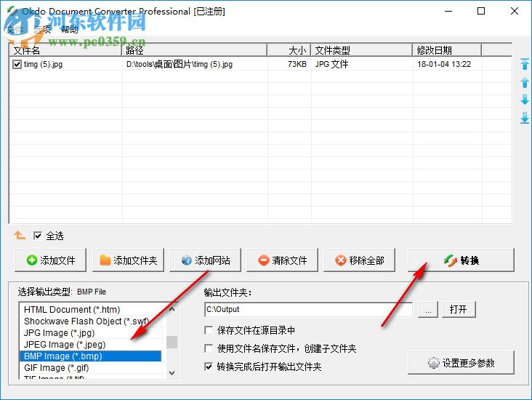This screenshot has height=400, width=532.
Task: Maximize the Okdo converter window
Action: pyautogui.click(x=481, y=11)
